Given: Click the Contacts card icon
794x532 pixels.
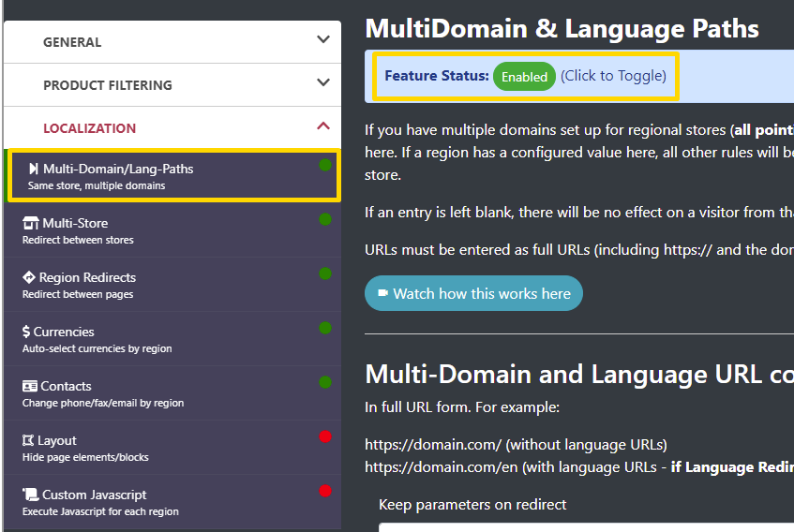Looking at the screenshot, I should 30,386.
